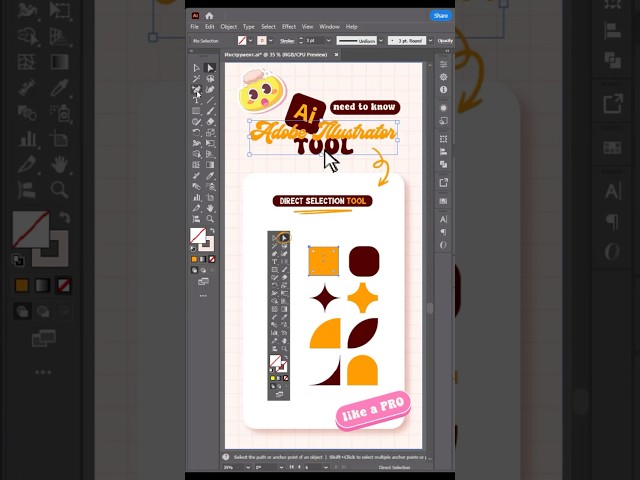Click the blue Share button
This screenshot has width=640, height=480.
point(441,16)
